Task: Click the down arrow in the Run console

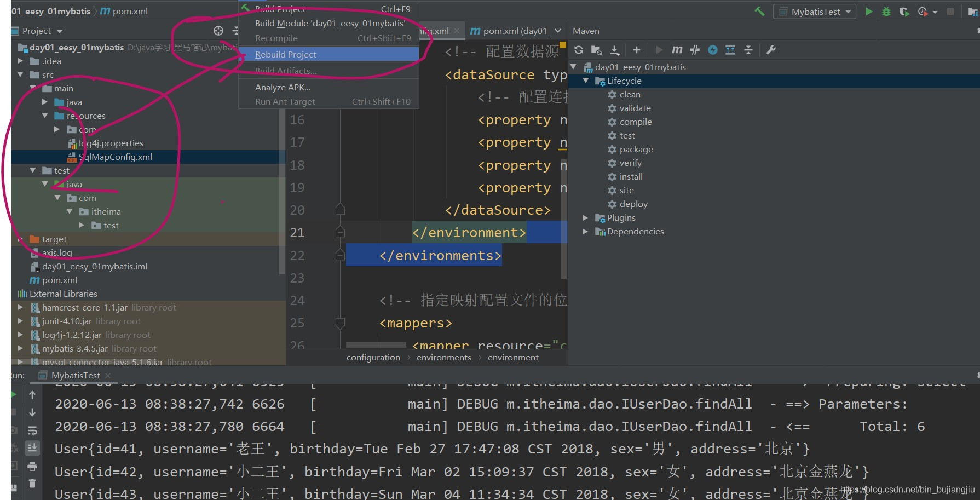Action: coord(32,412)
